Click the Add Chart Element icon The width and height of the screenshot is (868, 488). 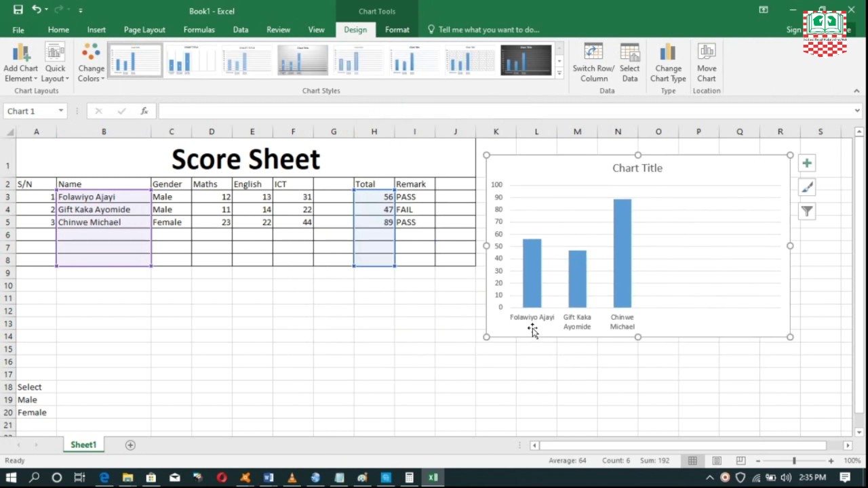coord(20,53)
